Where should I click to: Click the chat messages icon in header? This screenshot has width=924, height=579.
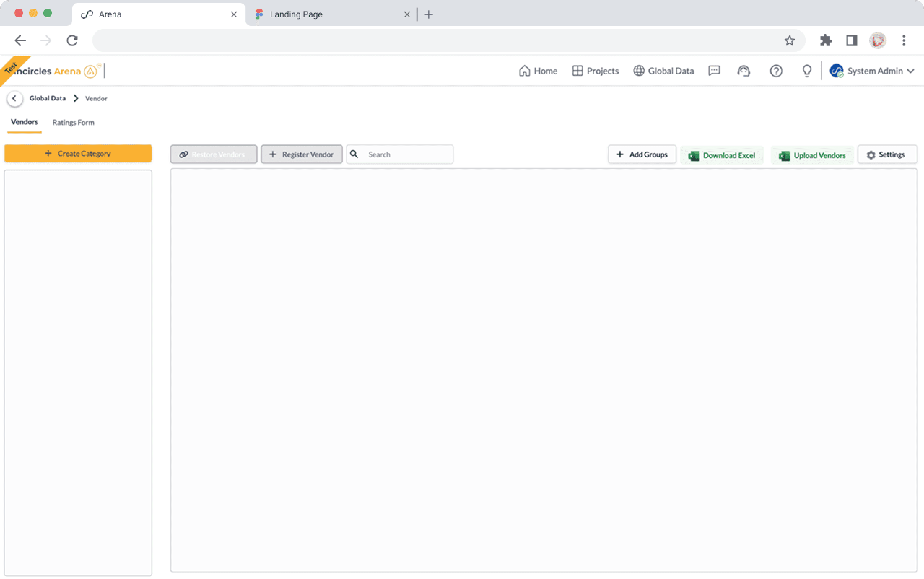pos(714,71)
